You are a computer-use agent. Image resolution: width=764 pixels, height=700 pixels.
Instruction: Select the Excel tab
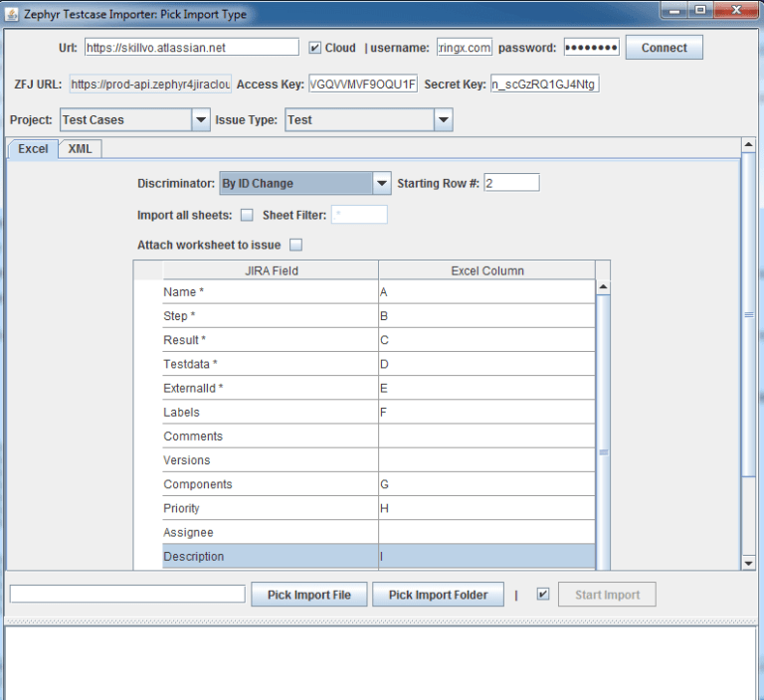33,149
